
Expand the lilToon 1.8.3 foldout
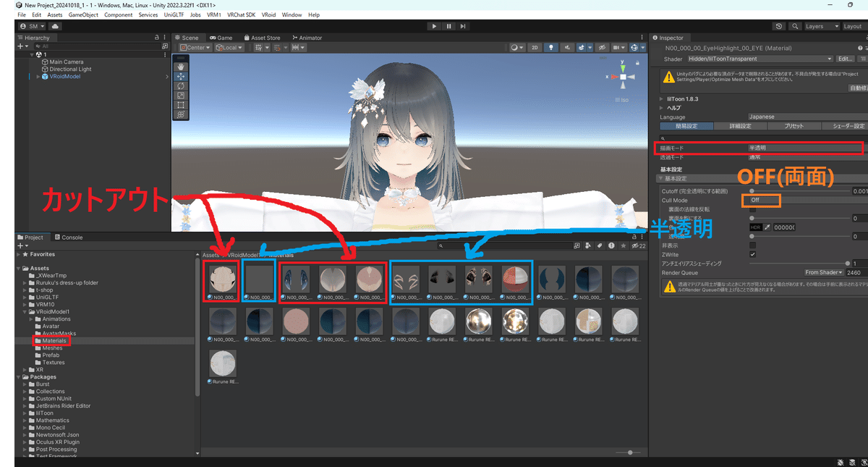coord(661,98)
